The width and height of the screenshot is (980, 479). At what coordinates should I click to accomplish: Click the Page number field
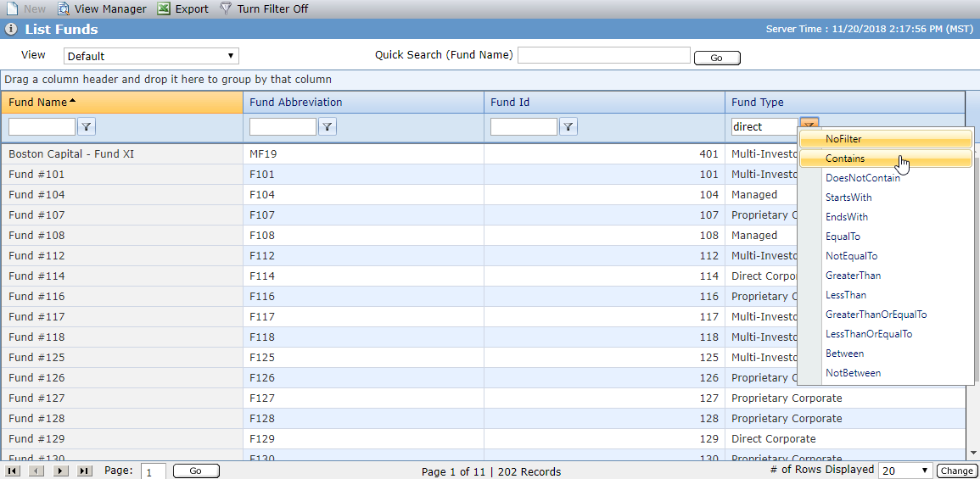tap(153, 471)
